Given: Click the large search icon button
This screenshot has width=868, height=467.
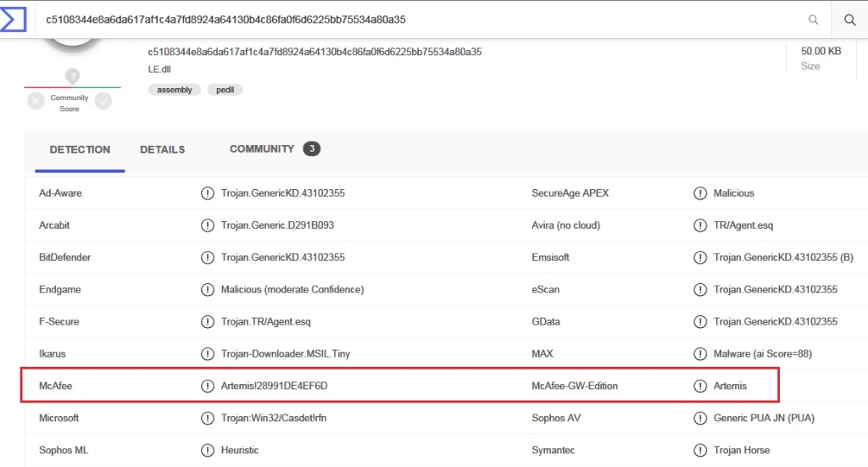Looking at the screenshot, I should [849, 19].
